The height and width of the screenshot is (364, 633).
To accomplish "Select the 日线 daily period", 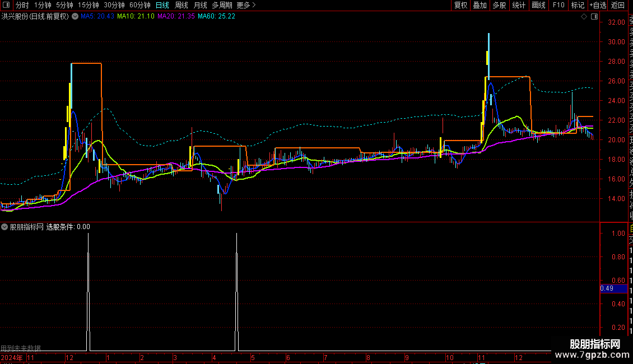I will [162, 5].
